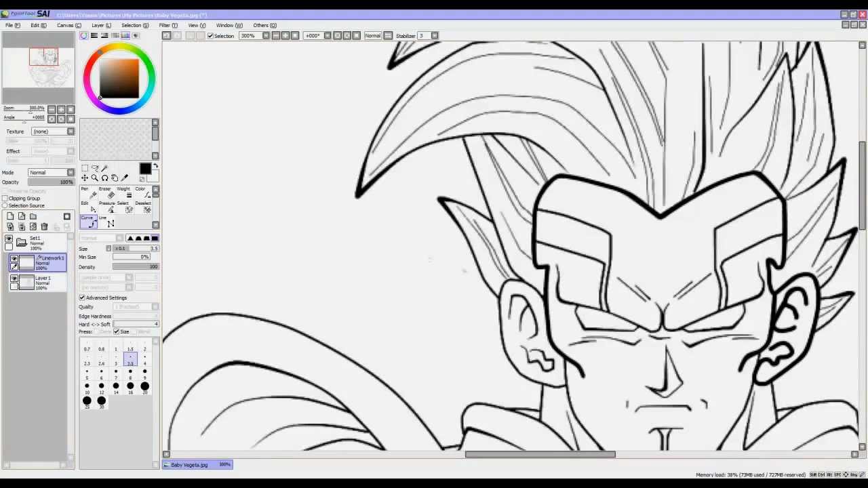Open the Layer menu
This screenshot has height=488, width=868.
(101, 25)
